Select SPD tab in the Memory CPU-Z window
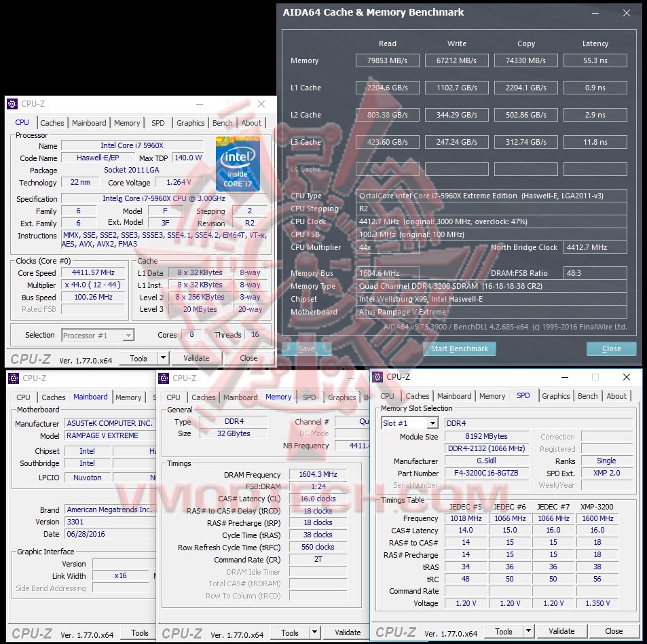The height and width of the screenshot is (644, 647). 310,397
